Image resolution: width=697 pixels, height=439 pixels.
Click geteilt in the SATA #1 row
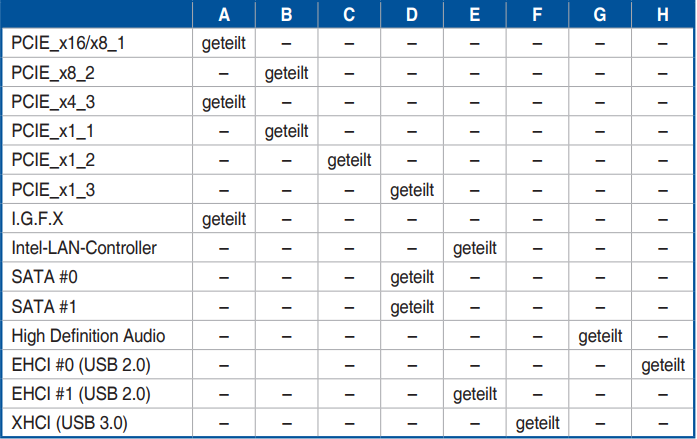[412, 307]
